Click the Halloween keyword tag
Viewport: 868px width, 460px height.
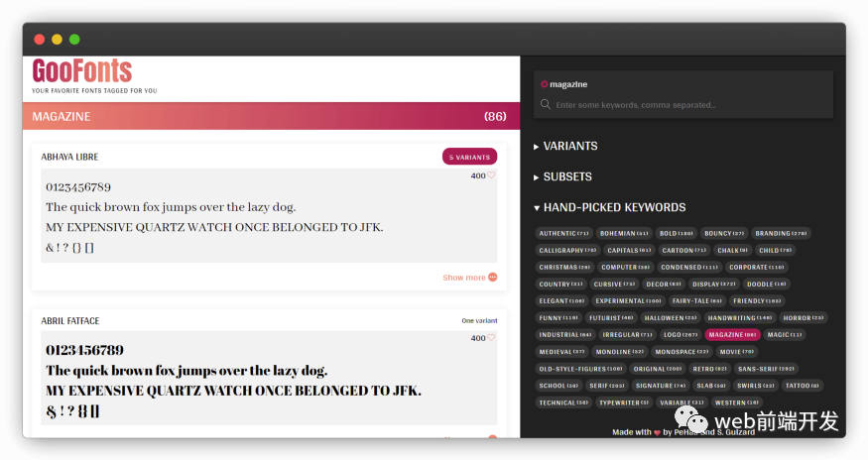[x=671, y=318]
